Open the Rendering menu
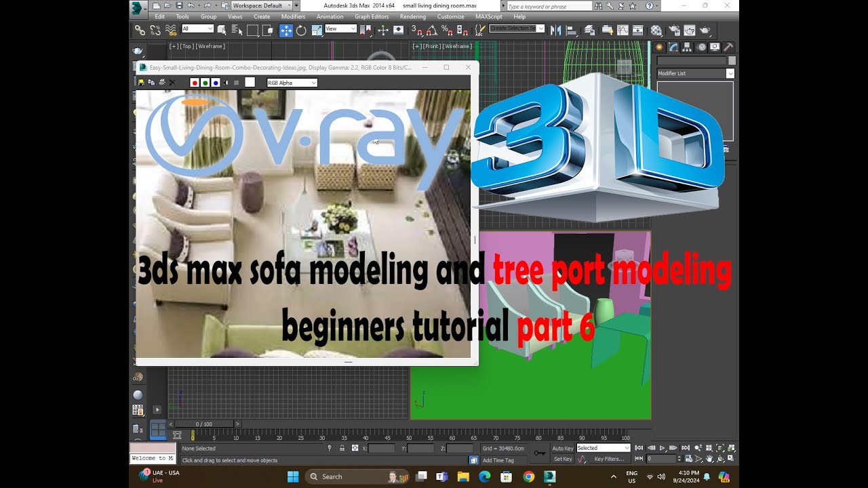This screenshot has width=868, height=488. (x=413, y=16)
